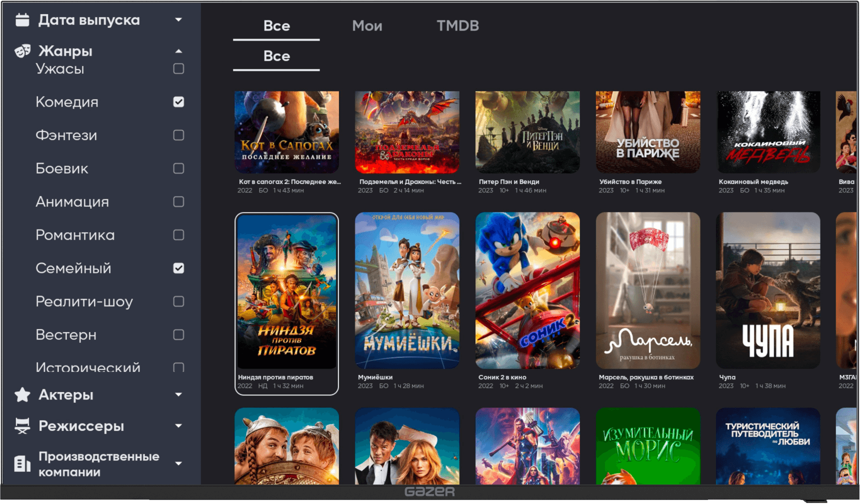
Task: Click the Реалити-шоу genre label
Action: pos(84,301)
